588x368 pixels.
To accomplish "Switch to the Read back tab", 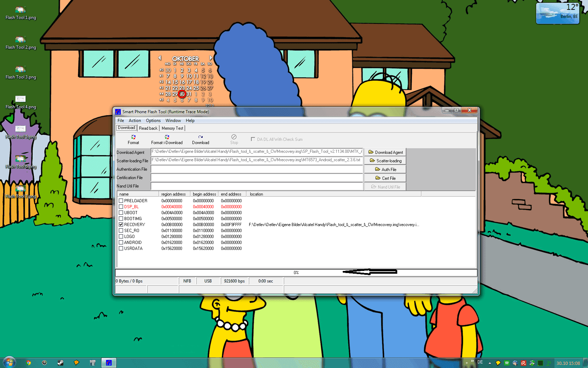I will click(x=148, y=128).
